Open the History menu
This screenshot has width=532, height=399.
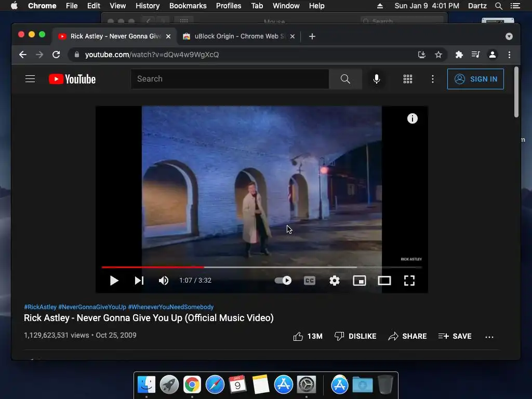click(x=148, y=6)
